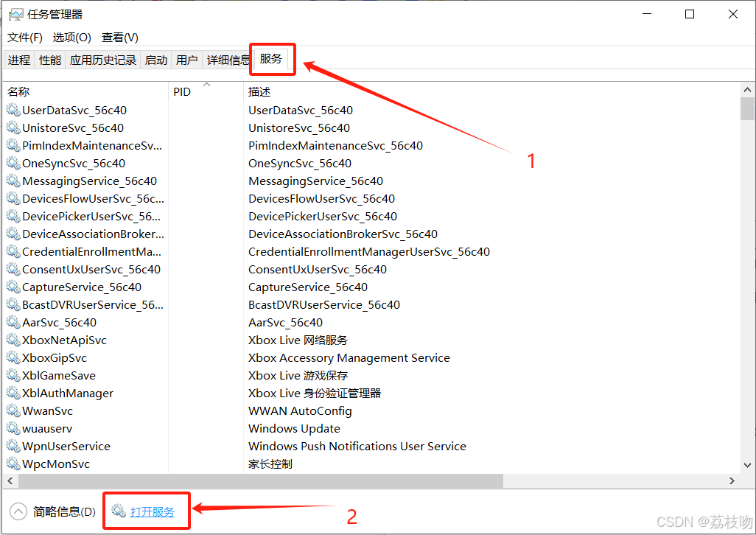The image size is (756, 535).
Task: Click the gear icon beside AarSvc_56c40
Action: tap(13, 322)
